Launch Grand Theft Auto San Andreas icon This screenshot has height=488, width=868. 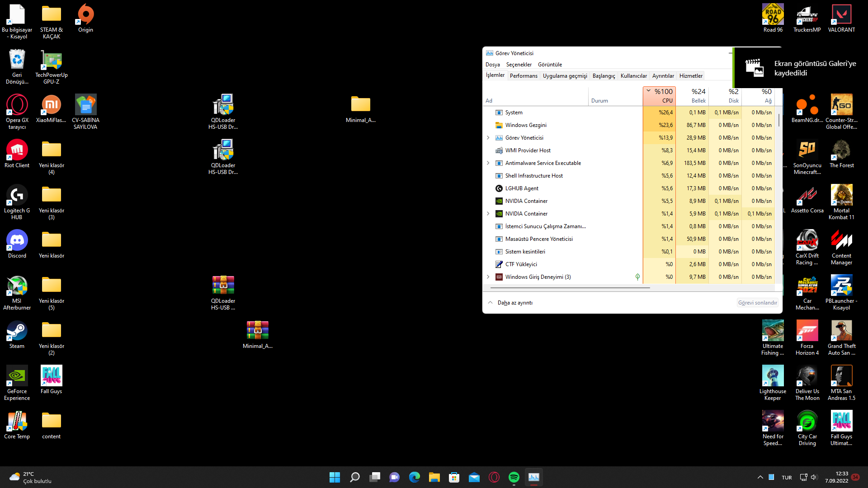tap(841, 338)
